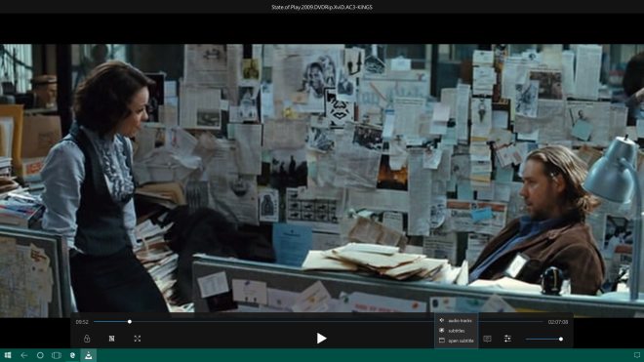Play the paused video
The image size is (644, 362).
click(321, 339)
